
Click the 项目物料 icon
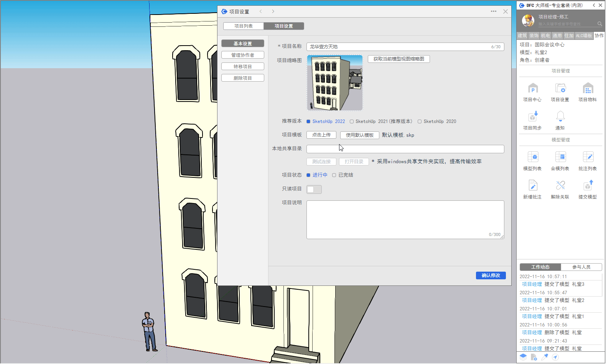tap(588, 89)
